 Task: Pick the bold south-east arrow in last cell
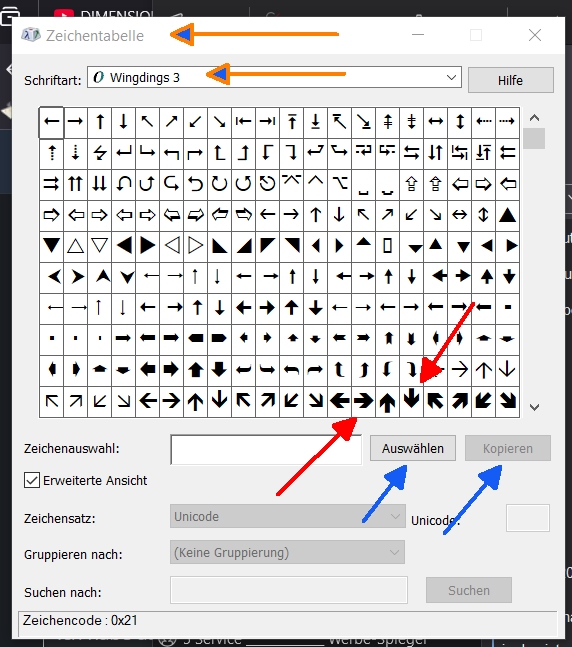[507, 401]
